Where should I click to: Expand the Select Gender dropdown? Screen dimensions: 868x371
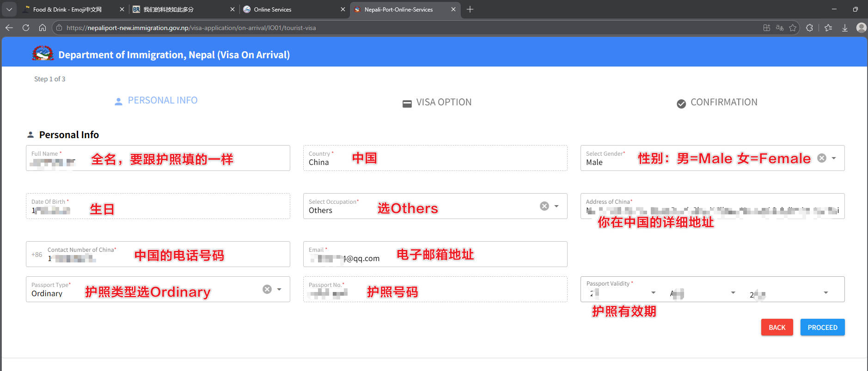pyautogui.click(x=834, y=158)
